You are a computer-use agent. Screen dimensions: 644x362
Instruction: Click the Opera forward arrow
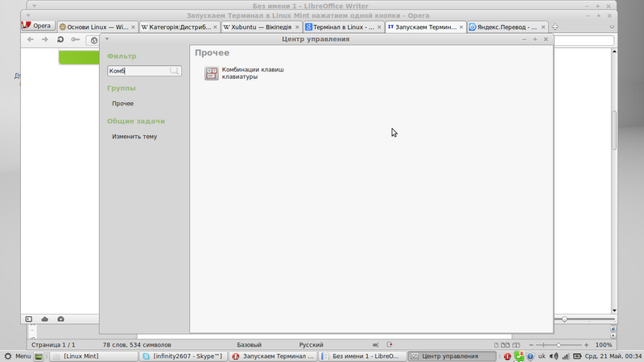pos(45,39)
